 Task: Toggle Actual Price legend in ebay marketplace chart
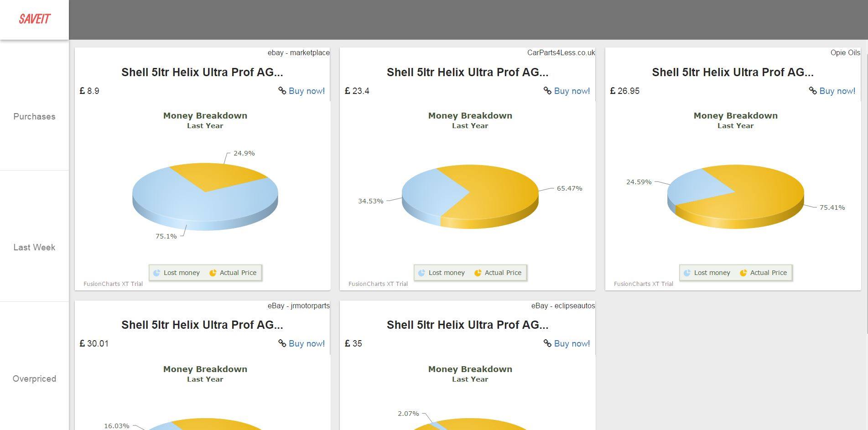233,273
